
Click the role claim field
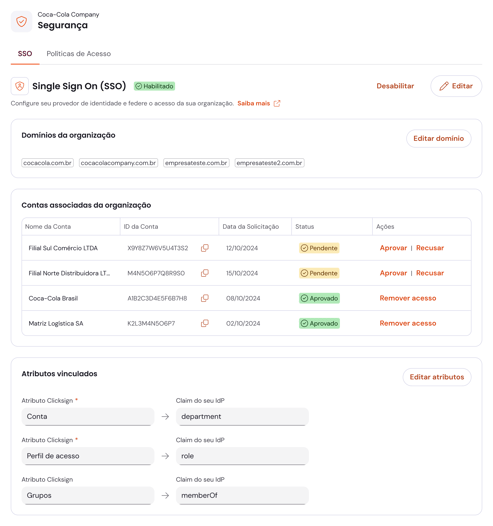click(242, 456)
